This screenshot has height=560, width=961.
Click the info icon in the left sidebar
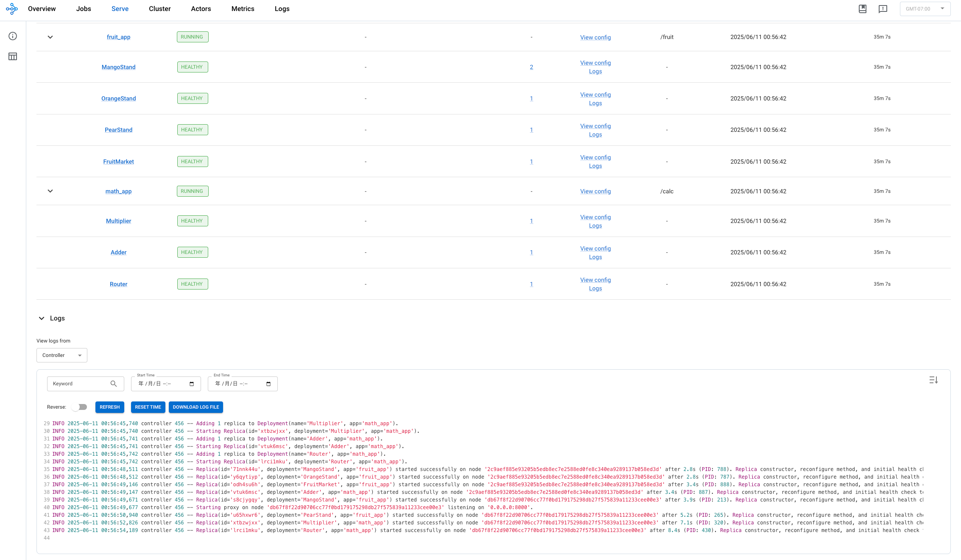point(12,36)
